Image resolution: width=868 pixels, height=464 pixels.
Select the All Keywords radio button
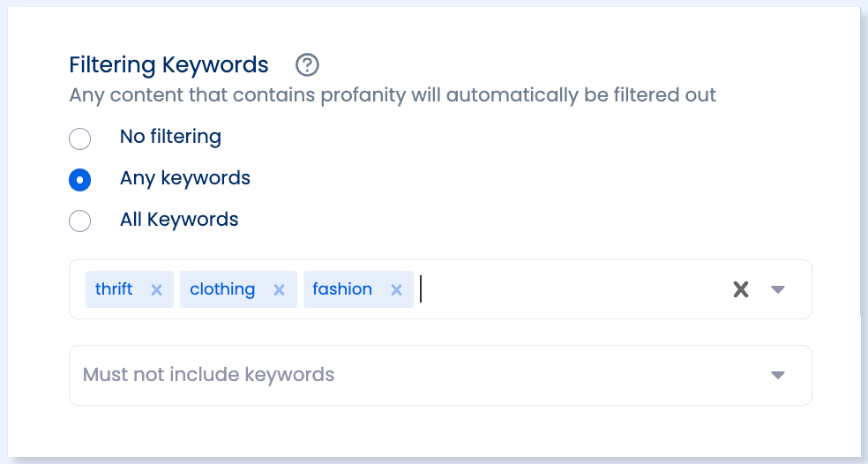79,221
